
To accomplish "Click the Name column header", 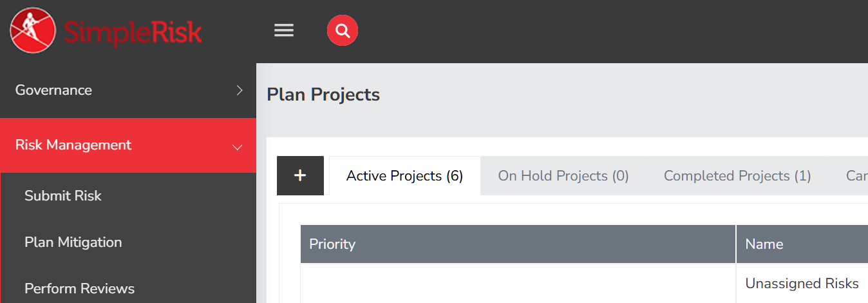I will click(764, 244).
